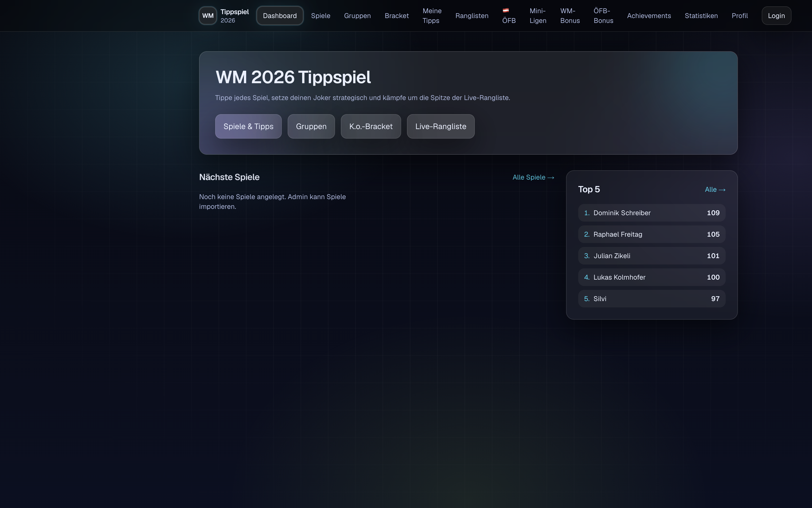The height and width of the screenshot is (508, 812).
Task: Click the 'Tippe jedes Spiel' subtitle text
Action: [x=363, y=98]
